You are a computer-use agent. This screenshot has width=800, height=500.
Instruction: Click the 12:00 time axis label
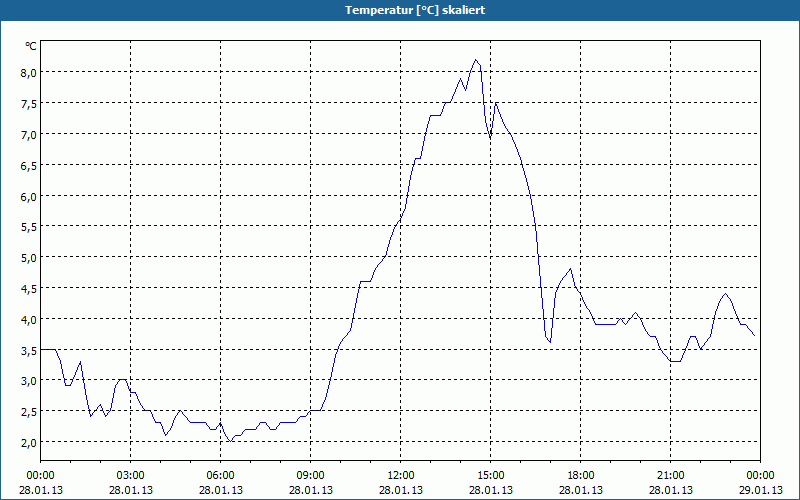pyautogui.click(x=401, y=476)
